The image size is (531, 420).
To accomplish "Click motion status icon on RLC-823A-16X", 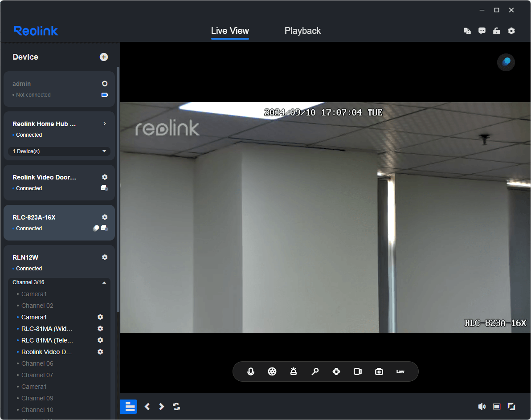I will (x=96, y=228).
